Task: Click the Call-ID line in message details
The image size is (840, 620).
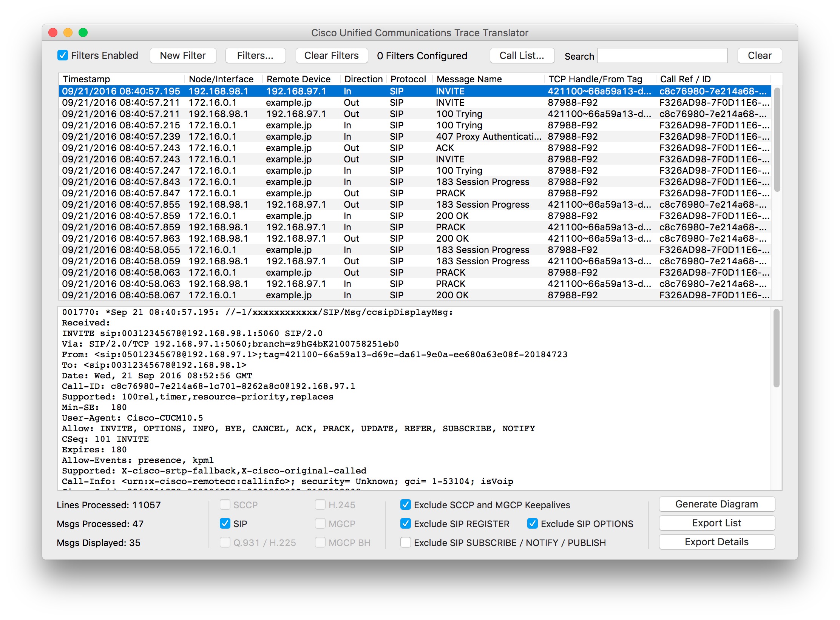Action: [x=208, y=386]
